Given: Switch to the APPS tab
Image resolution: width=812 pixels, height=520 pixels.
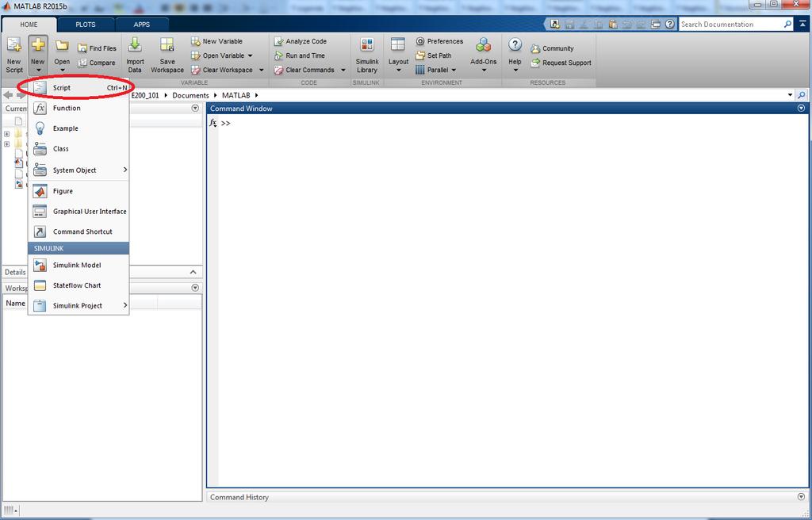Looking at the screenshot, I should 141,25.
